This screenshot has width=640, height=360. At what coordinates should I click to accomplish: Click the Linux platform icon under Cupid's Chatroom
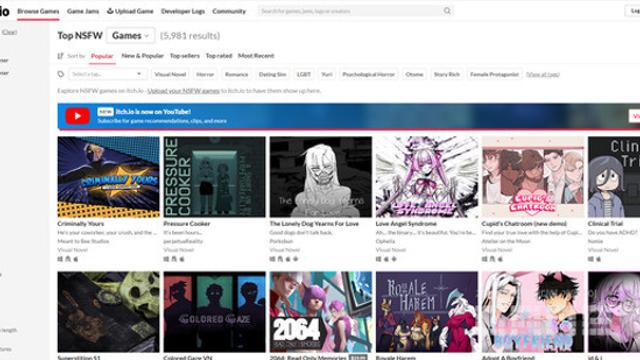click(x=492, y=259)
